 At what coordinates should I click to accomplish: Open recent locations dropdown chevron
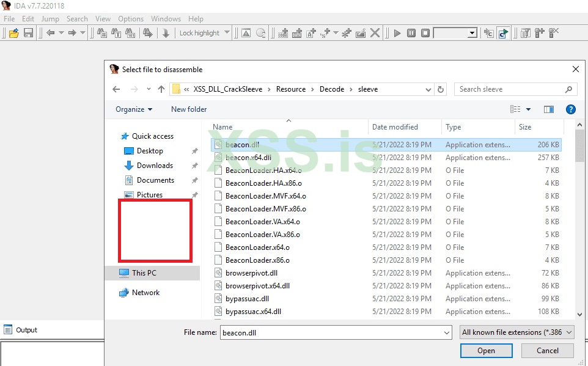(x=149, y=89)
